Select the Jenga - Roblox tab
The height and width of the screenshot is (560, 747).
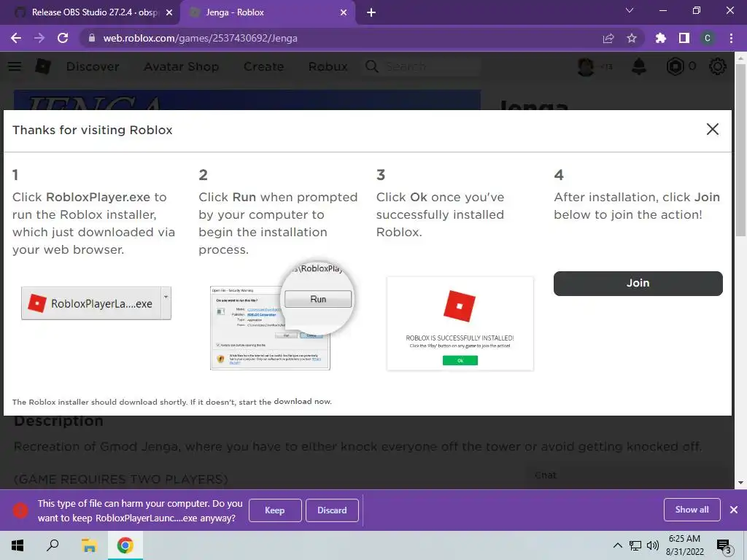(x=267, y=12)
